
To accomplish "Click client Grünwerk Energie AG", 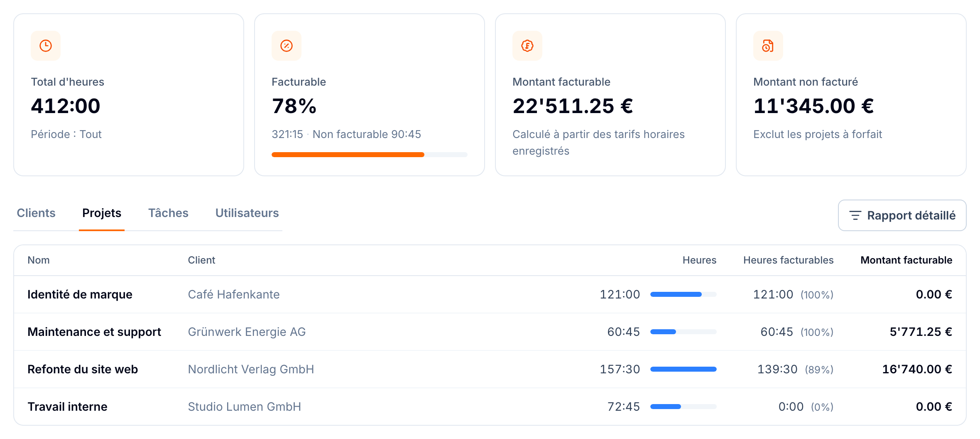I will coord(247,332).
